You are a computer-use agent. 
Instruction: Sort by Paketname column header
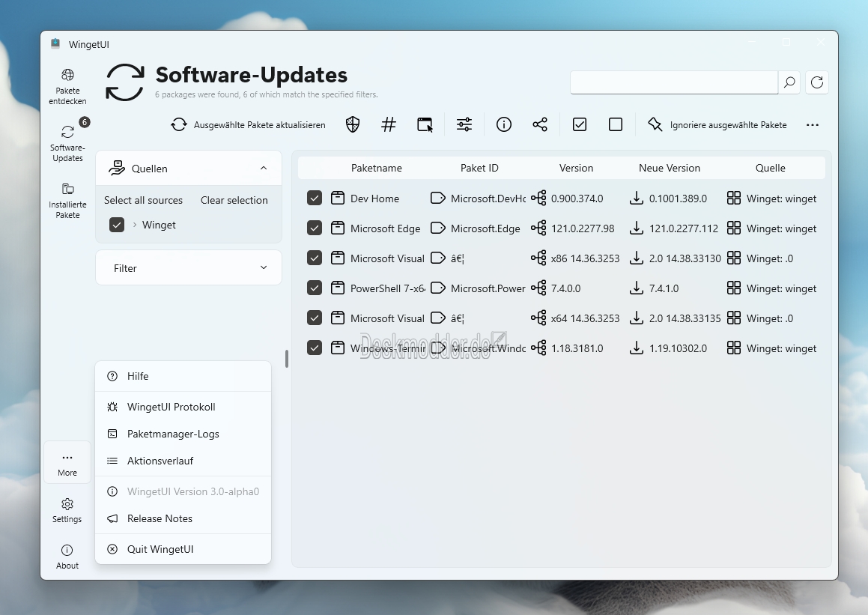tap(377, 168)
